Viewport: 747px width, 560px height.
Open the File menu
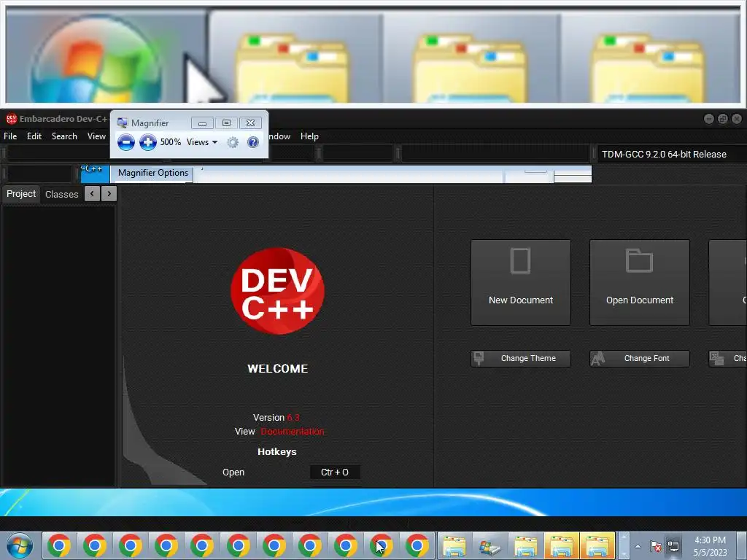click(x=10, y=136)
